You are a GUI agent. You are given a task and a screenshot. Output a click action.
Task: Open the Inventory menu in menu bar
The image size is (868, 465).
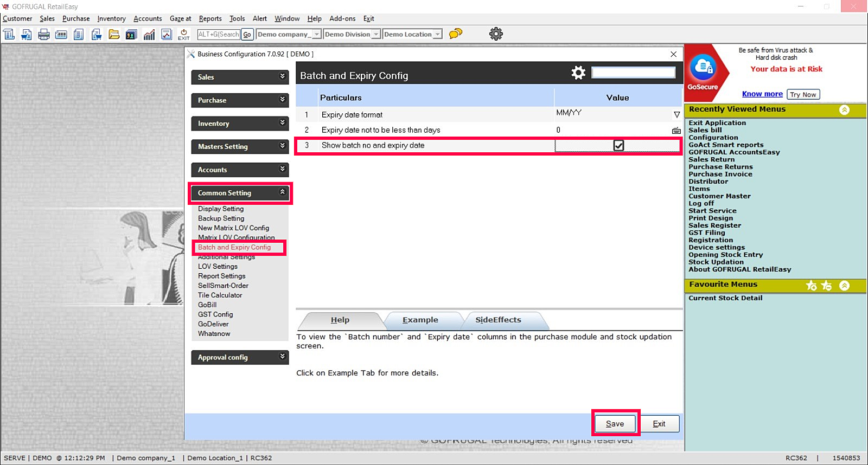[x=111, y=18]
